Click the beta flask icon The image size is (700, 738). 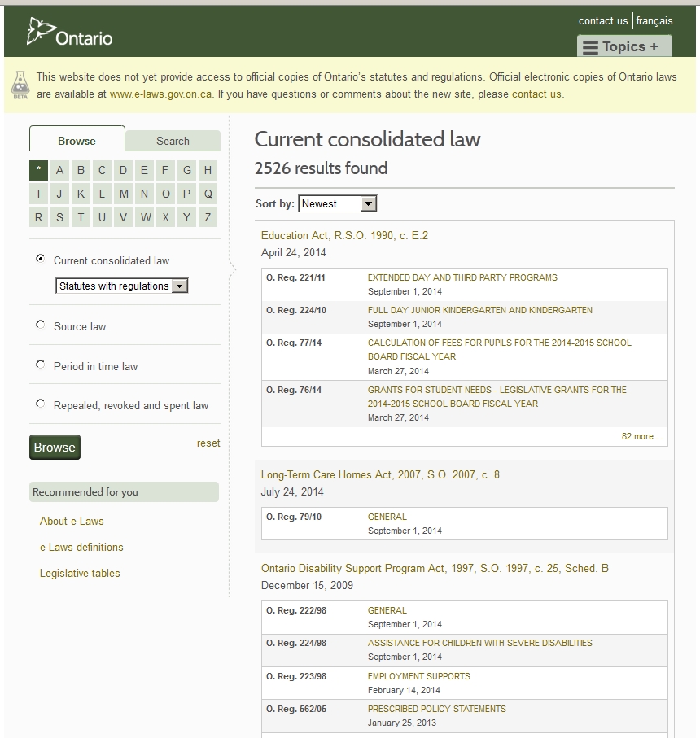point(20,85)
